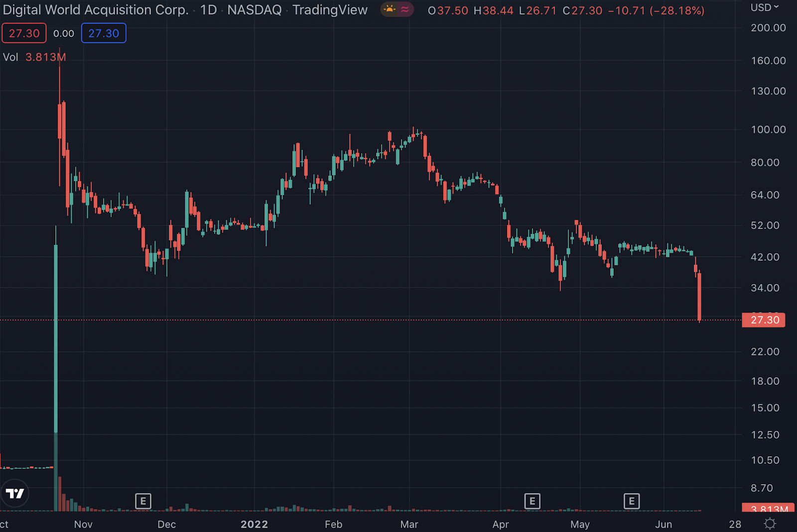This screenshot has height=532, width=797.
Task: Click the open value O37.50
Action: [x=448, y=11]
